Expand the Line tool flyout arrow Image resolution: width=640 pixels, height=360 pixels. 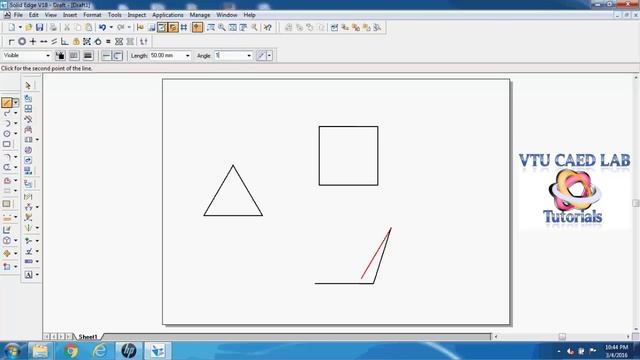(x=16, y=102)
